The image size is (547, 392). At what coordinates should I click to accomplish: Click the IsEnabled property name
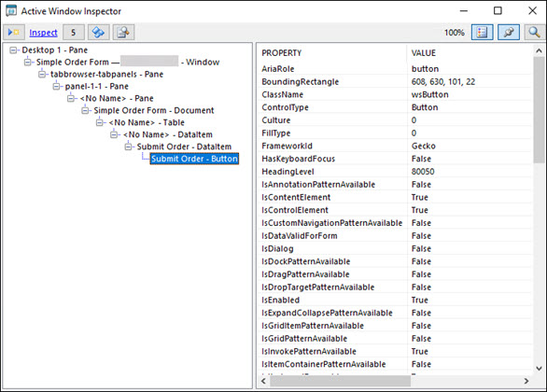point(280,301)
